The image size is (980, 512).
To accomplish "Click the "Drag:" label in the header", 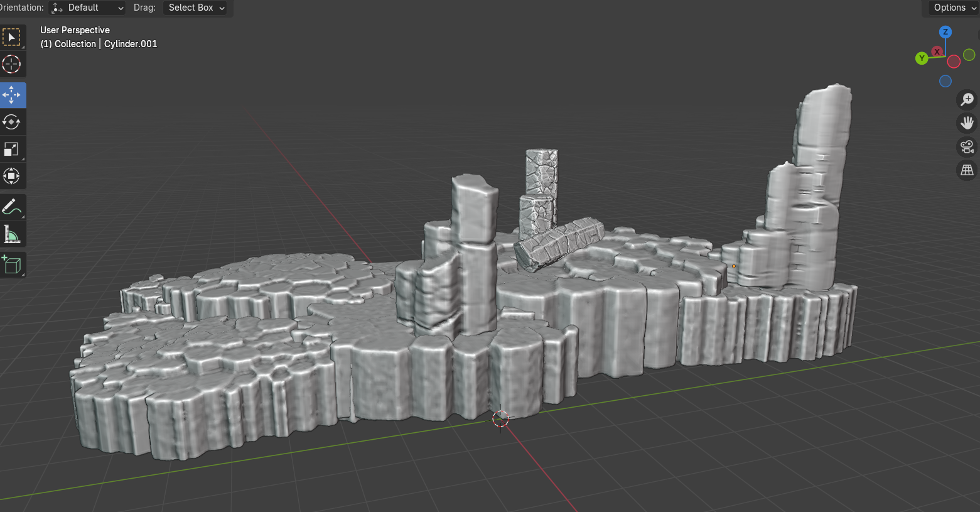I will pyautogui.click(x=144, y=8).
